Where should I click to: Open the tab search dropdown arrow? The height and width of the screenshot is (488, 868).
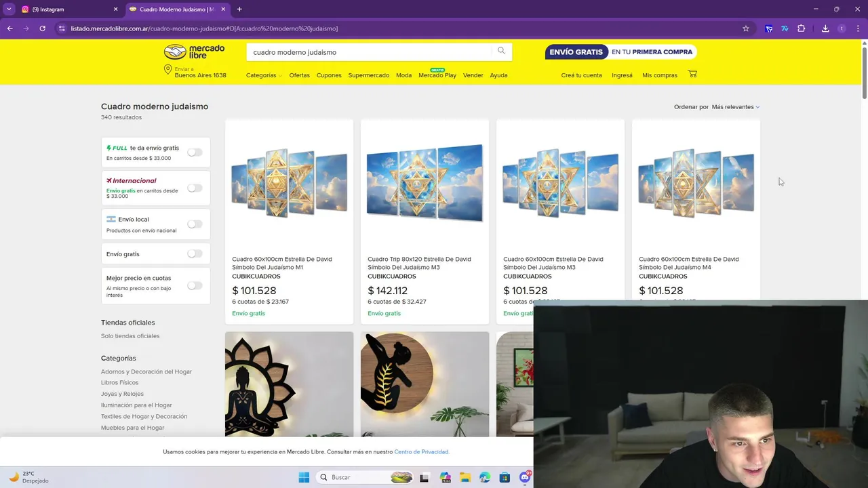pos(9,9)
